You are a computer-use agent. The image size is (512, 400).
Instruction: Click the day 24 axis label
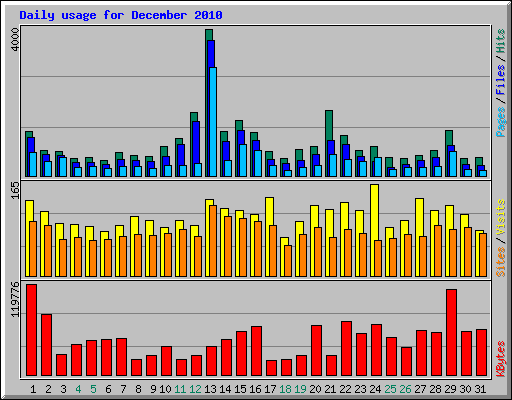tap(375, 389)
